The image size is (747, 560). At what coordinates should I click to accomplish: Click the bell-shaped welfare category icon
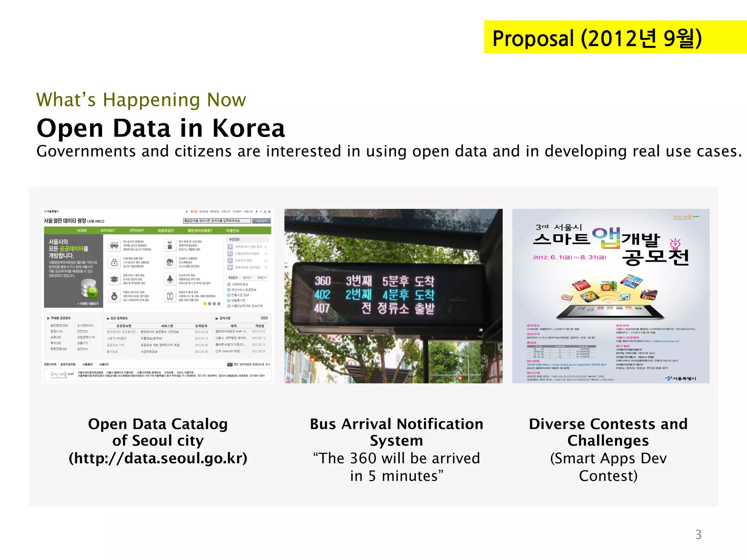click(x=170, y=279)
